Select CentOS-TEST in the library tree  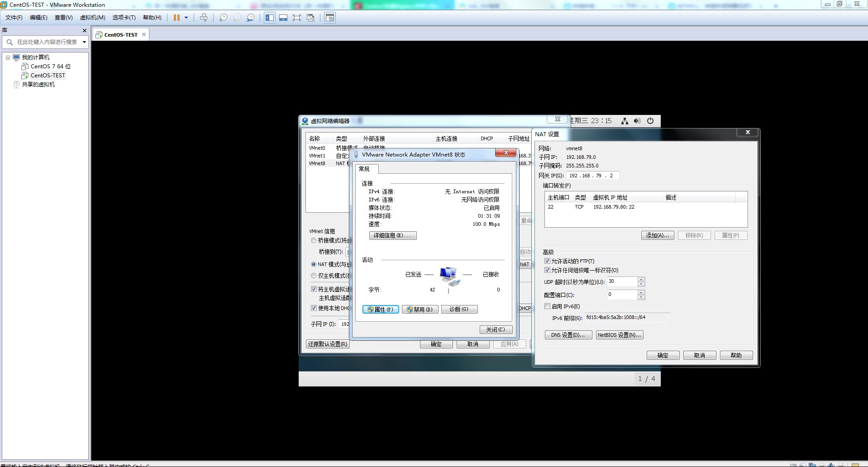(43, 76)
